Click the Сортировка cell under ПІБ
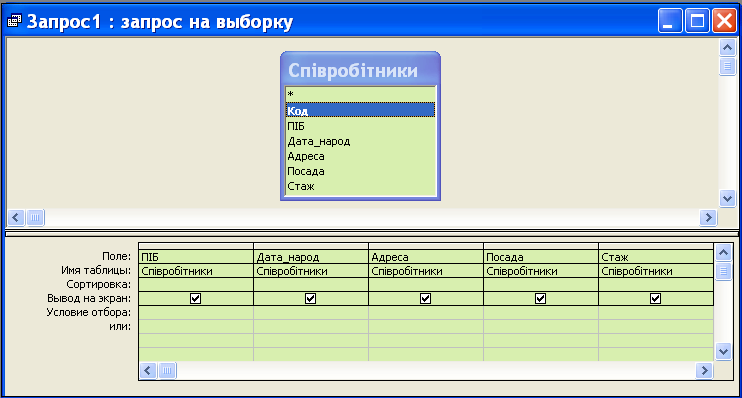The height and width of the screenshot is (398, 742). pyautogui.click(x=196, y=284)
